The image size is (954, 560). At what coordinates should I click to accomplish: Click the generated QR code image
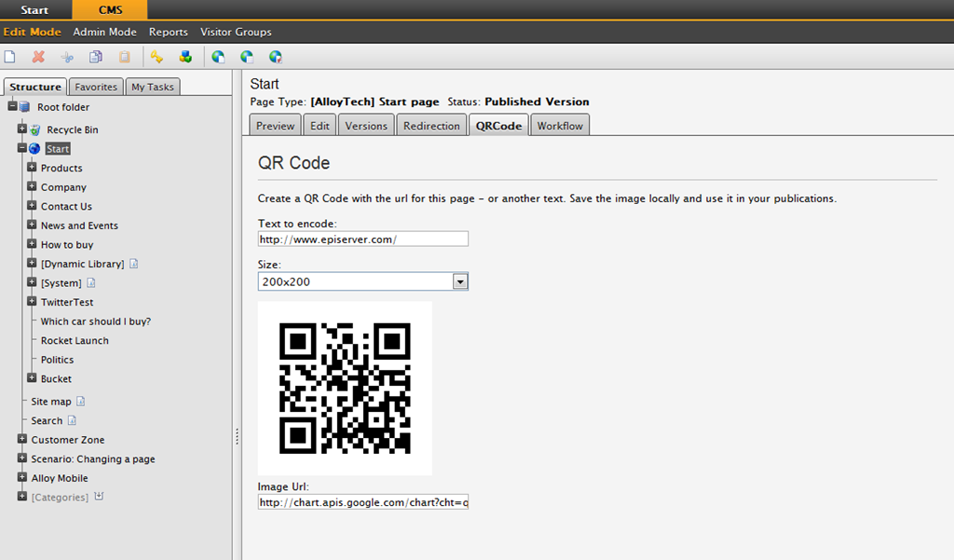coord(345,388)
